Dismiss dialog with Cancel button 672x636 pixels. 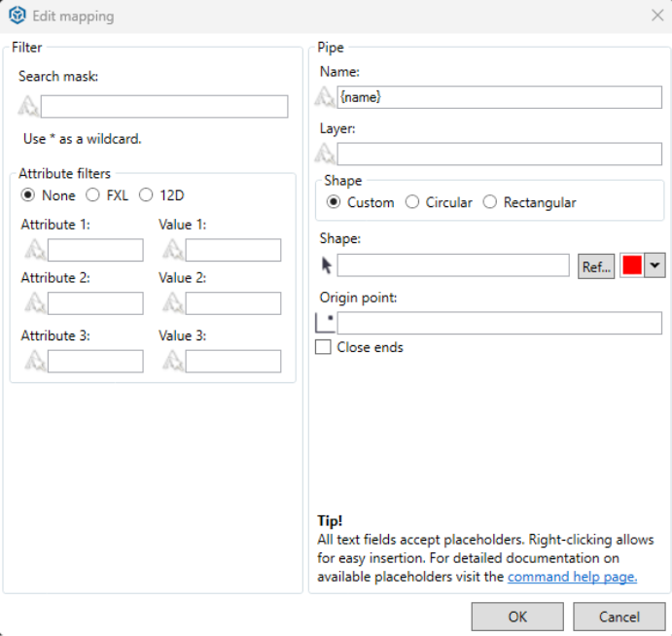click(619, 617)
